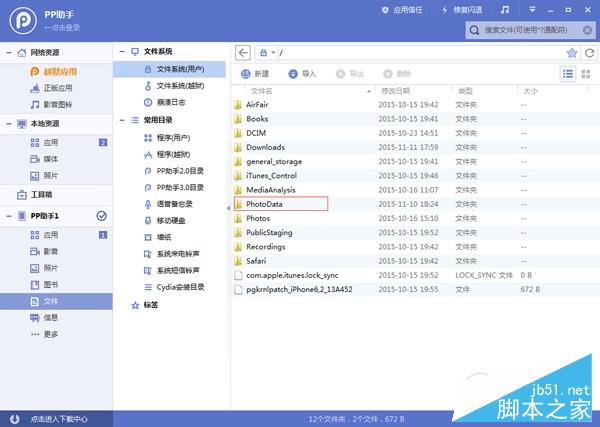
Task: Click the 导入 import button
Action: (302, 74)
